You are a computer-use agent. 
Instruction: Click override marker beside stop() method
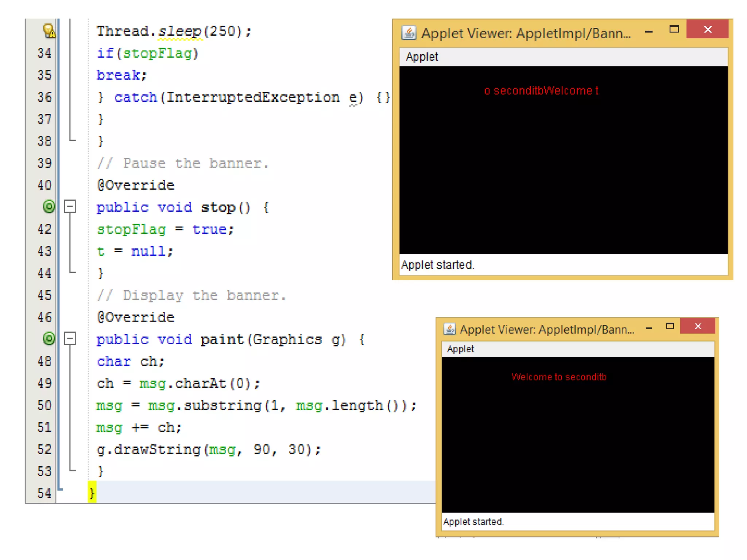click(49, 207)
